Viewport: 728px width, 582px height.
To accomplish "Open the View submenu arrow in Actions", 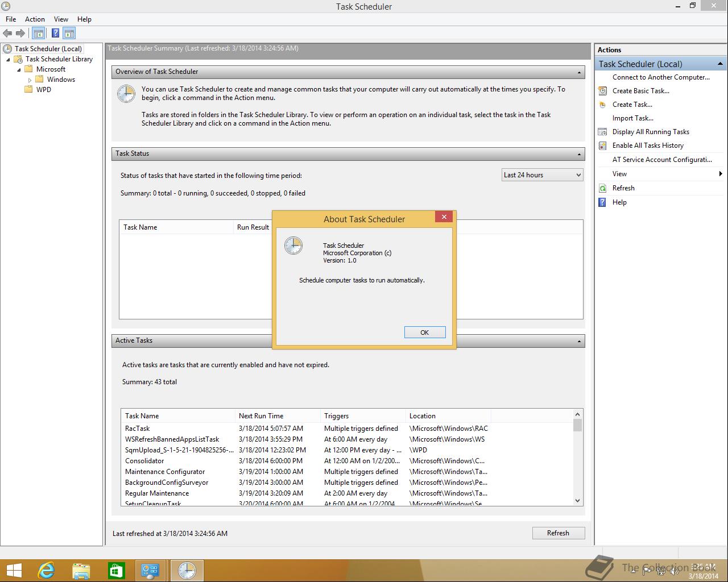I will pos(721,174).
